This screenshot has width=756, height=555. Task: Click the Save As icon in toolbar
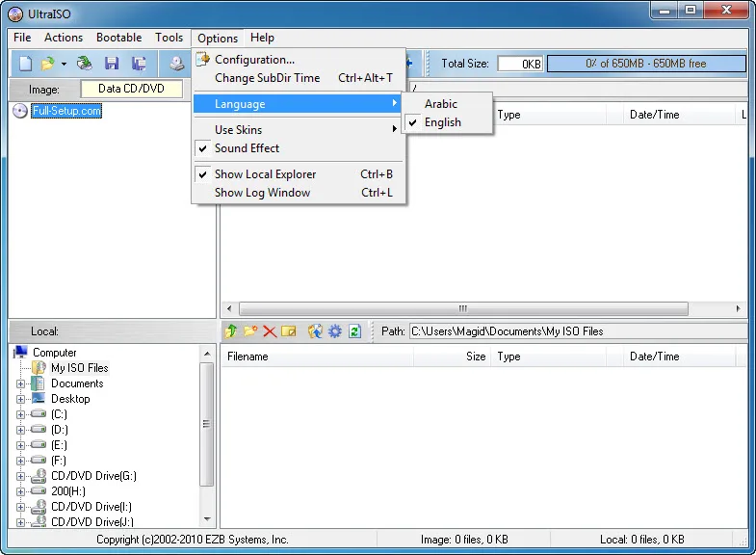139,64
